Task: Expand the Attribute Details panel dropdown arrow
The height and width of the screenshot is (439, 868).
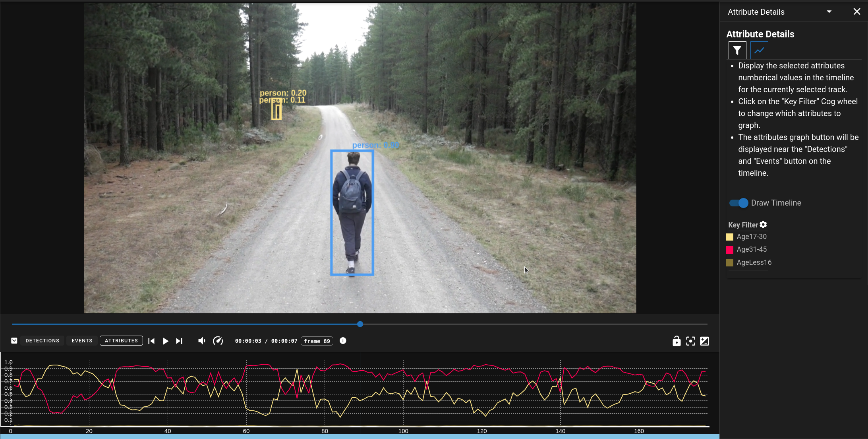Action: coord(829,12)
